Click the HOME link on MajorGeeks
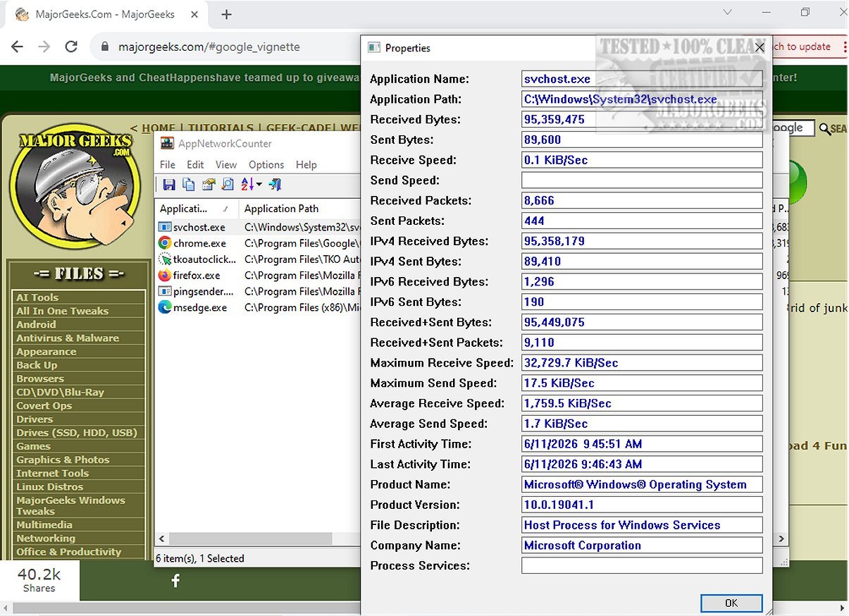Viewport: 849px width, 616px height. point(159,128)
